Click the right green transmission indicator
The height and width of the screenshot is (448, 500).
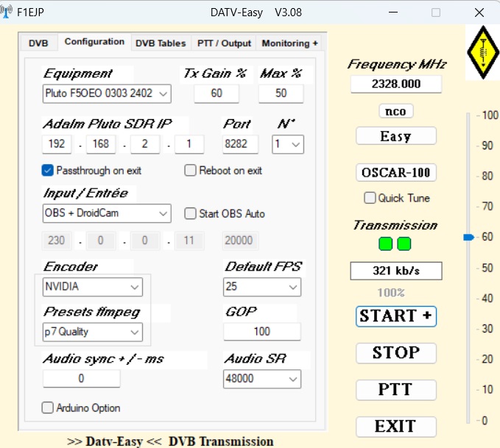click(x=404, y=243)
